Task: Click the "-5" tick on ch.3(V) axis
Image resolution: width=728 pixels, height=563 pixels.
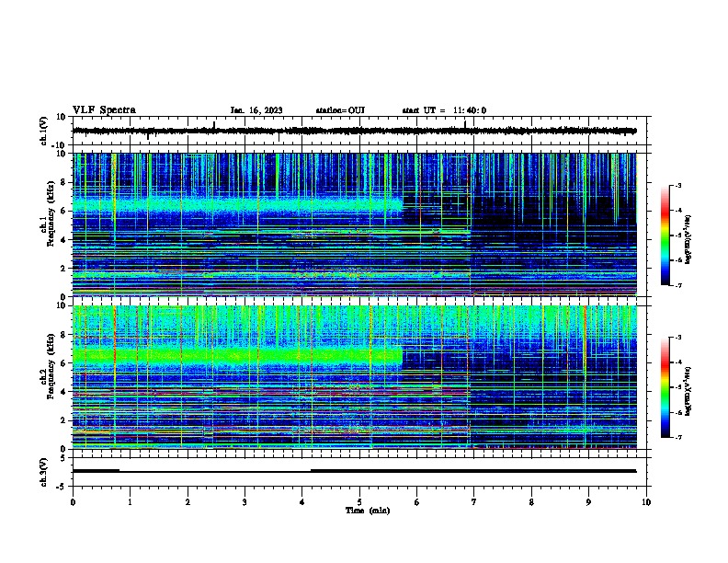Action: tap(62, 487)
